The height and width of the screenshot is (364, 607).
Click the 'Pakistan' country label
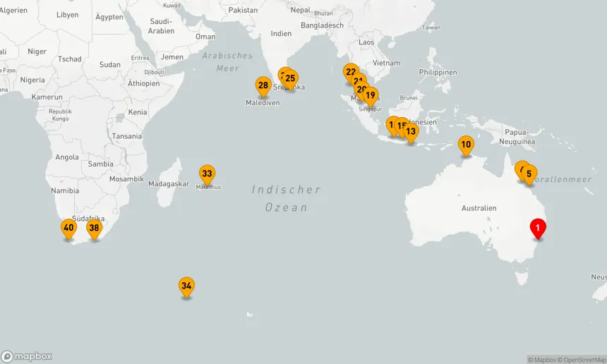[243, 10]
